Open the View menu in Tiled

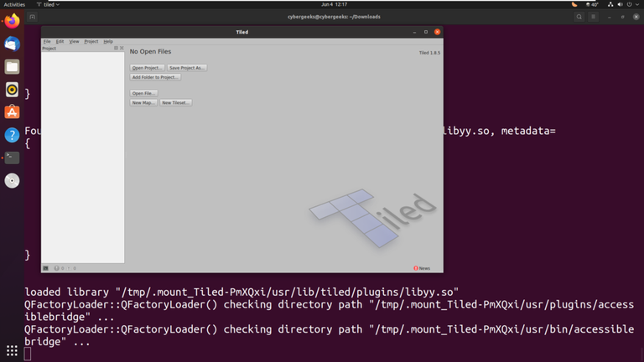(74, 41)
